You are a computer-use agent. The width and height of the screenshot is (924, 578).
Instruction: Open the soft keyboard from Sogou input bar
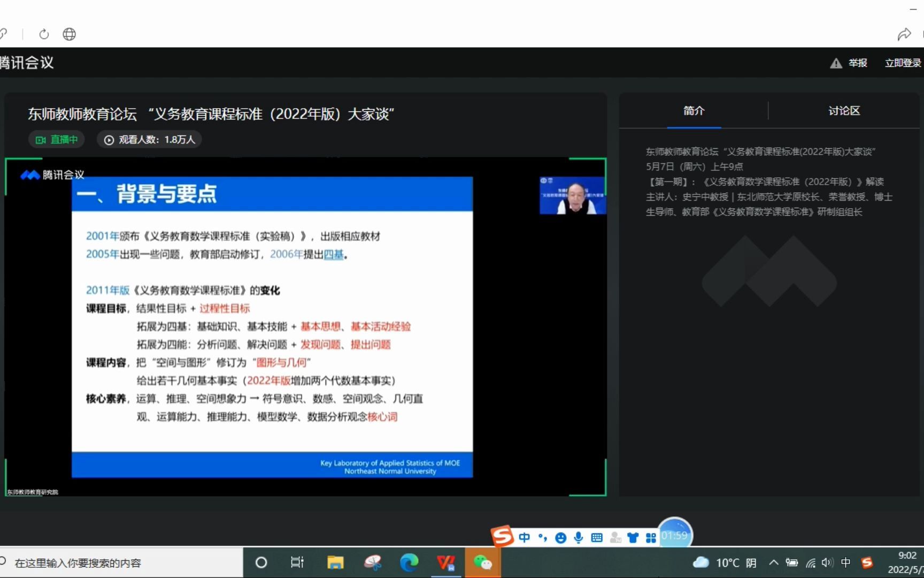tap(596, 538)
